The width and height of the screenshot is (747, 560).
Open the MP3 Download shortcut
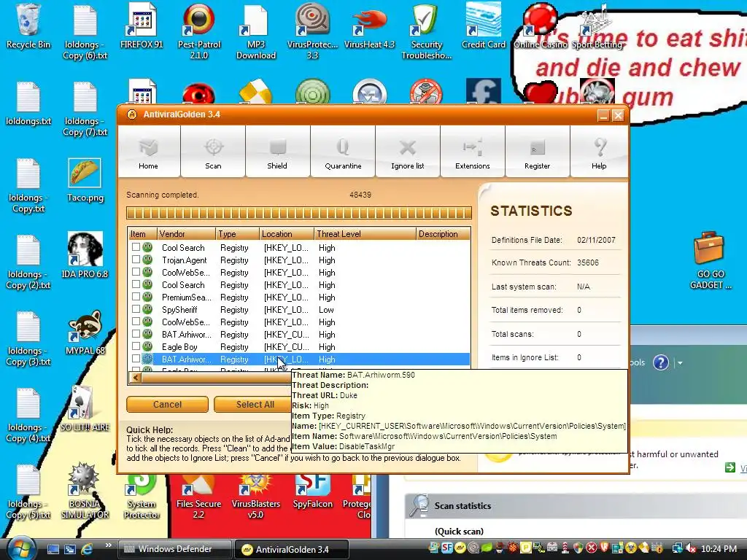(256, 31)
